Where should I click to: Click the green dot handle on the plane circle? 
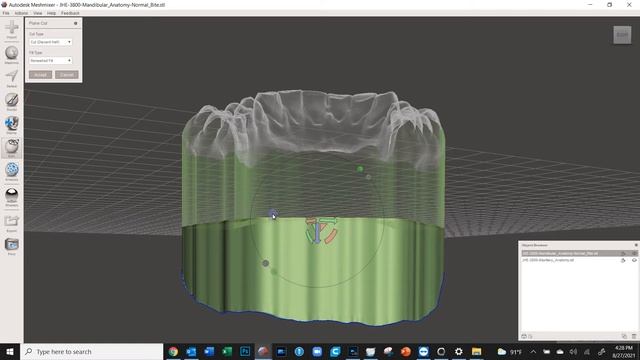point(360,169)
